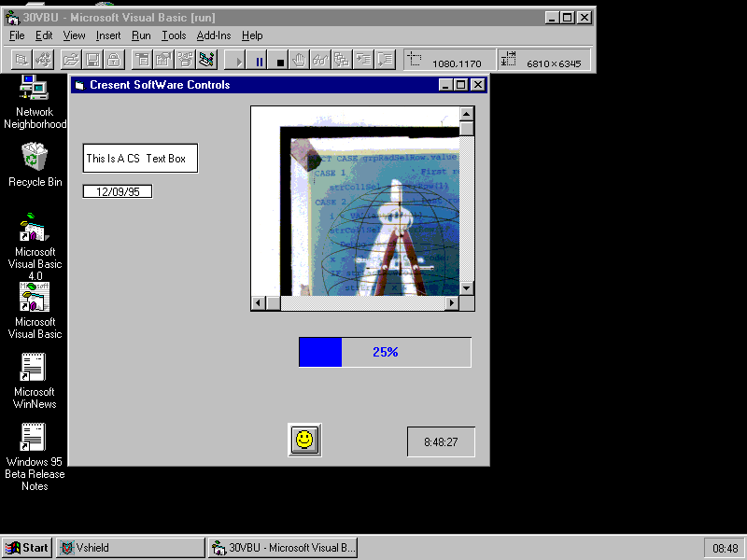This screenshot has width=747, height=560.
Task: Click the Start button on taskbar
Action: pos(27,548)
